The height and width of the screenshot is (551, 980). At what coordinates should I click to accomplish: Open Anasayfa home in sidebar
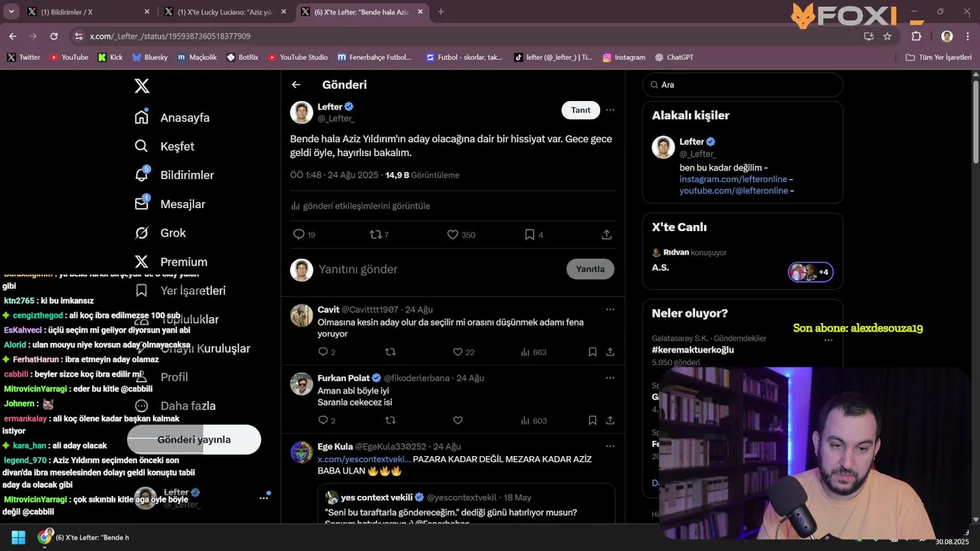(172, 118)
